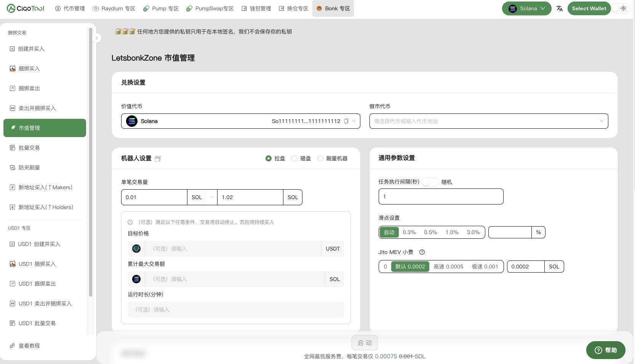Screen dimensions: 635x364
Task: Open the 帮助 help widget
Action: (605, 350)
